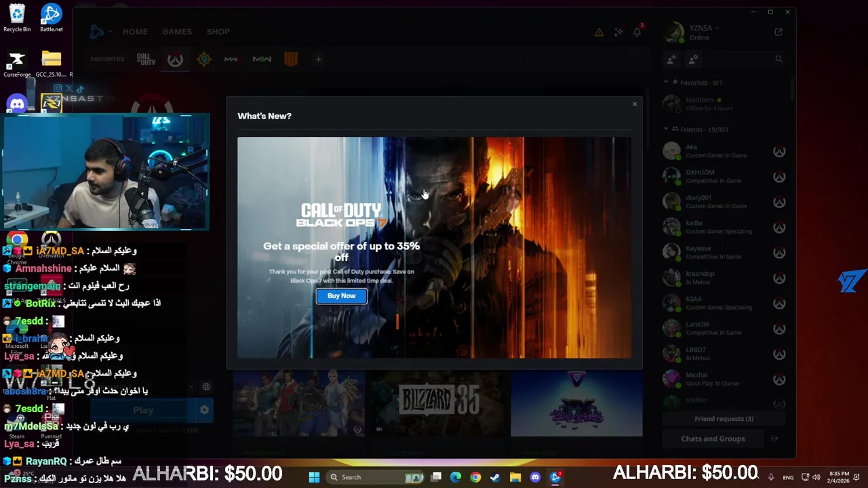Add a game to favorites with plus
This screenshot has width=868, height=488.
(x=318, y=59)
